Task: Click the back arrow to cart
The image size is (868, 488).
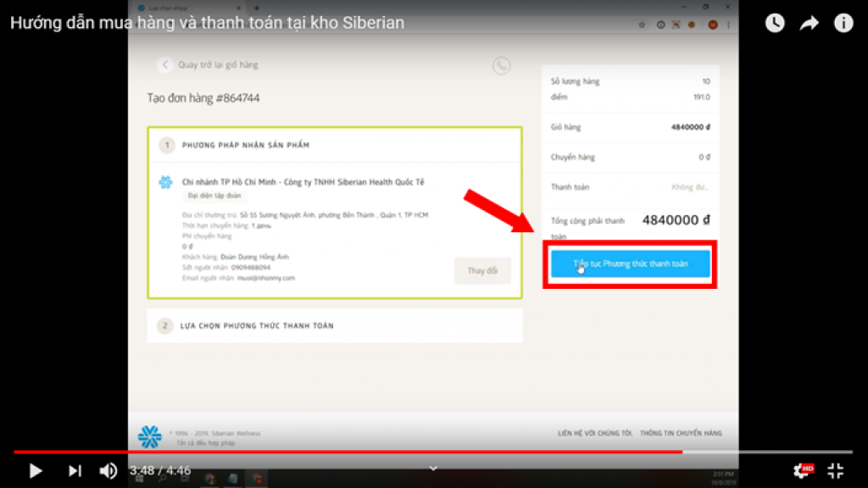Action: [165, 64]
